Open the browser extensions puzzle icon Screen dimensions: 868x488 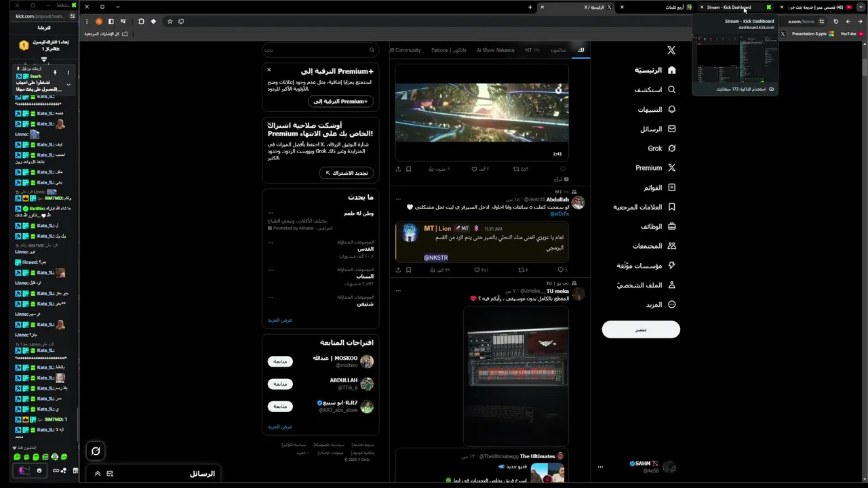coord(141,21)
